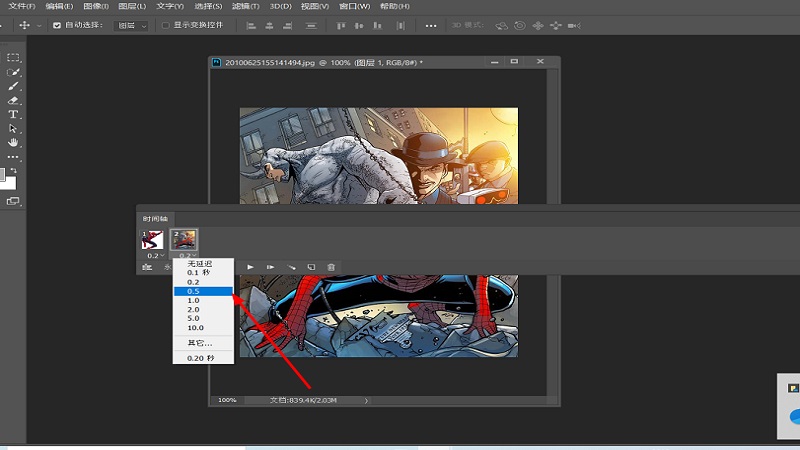The image size is (800, 450).
Task: Expand the tool preset arrow beside the Move tool
Action: [39, 26]
